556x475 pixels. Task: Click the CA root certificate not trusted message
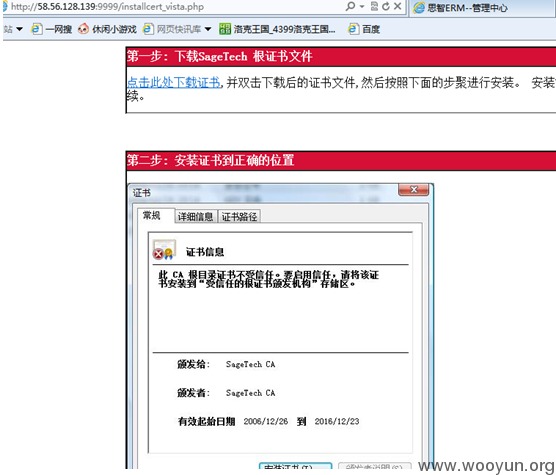268,279
